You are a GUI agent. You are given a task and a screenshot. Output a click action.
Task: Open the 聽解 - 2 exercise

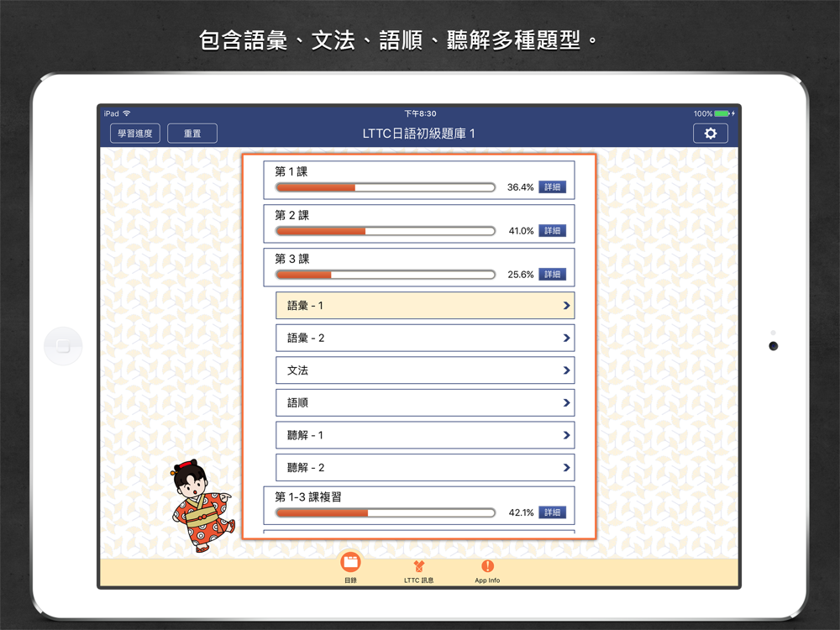click(425, 468)
